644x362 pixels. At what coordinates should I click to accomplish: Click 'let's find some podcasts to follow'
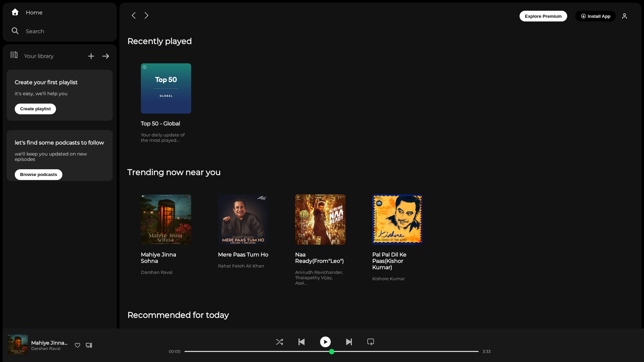coord(59,143)
